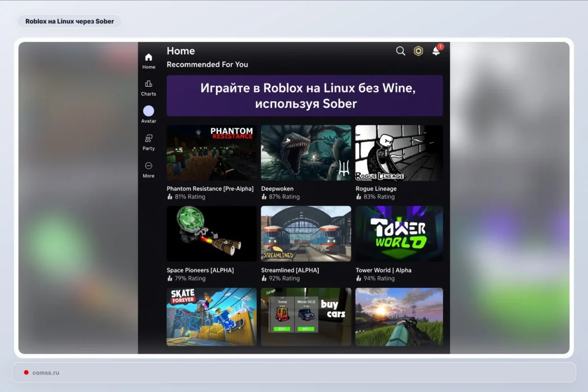588x392 pixels.
Task: Click the 'Roblox на Linux через Sober' caption
Action: click(70, 21)
